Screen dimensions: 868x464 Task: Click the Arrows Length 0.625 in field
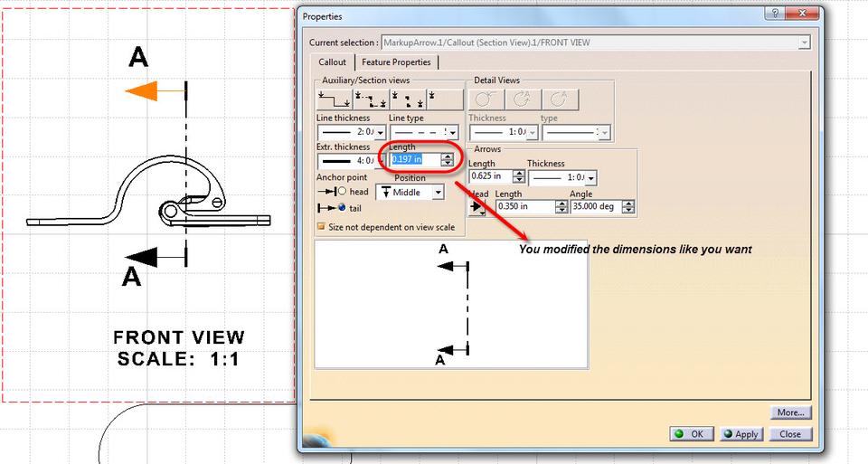point(492,176)
